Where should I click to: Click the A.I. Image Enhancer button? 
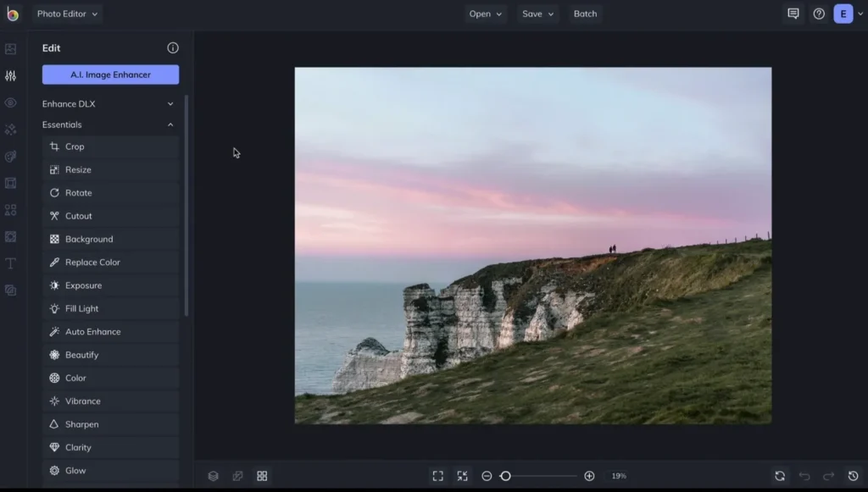(110, 75)
